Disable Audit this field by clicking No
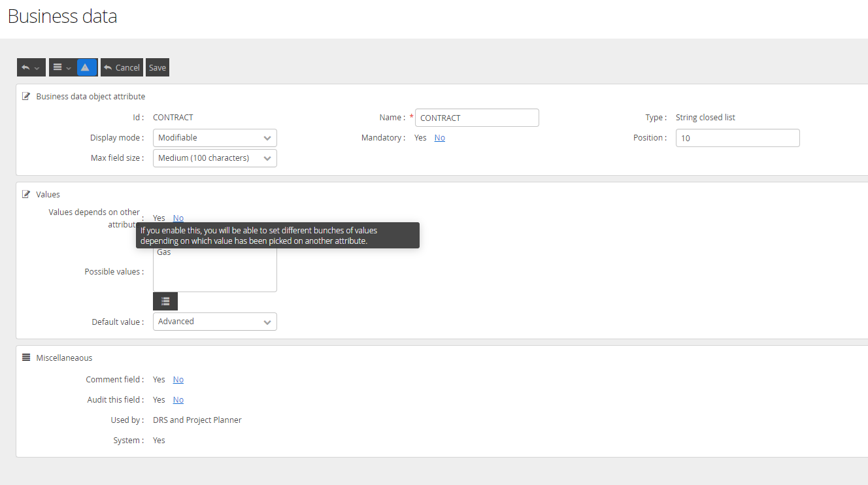Viewport: 868px width, 485px height. click(x=178, y=400)
